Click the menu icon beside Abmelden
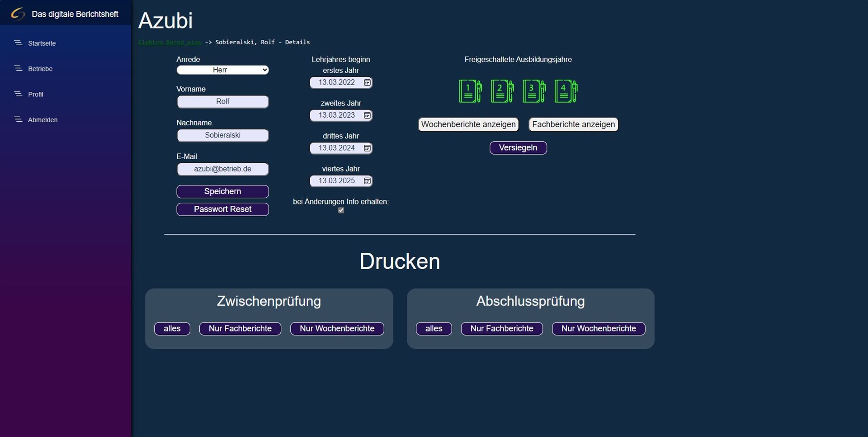 tap(18, 119)
